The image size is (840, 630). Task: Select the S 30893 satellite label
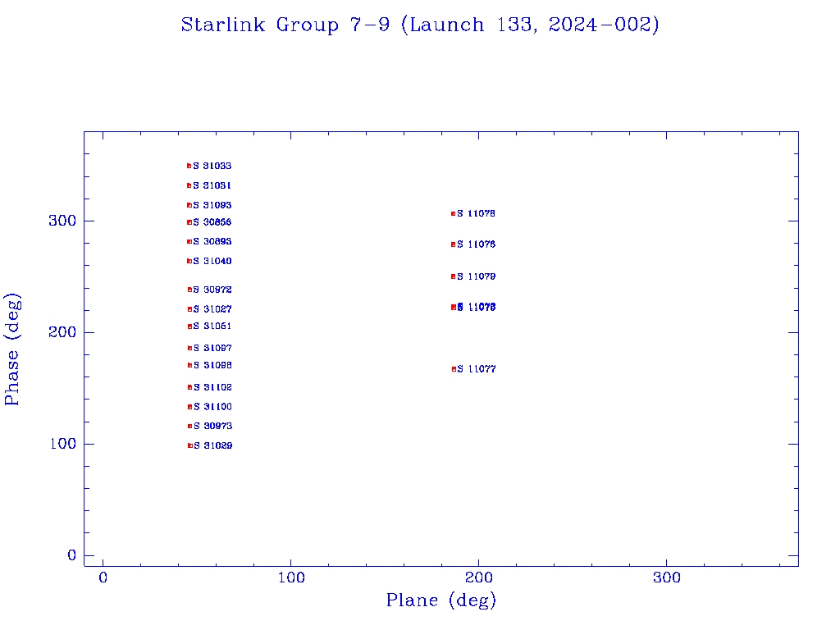coord(212,242)
